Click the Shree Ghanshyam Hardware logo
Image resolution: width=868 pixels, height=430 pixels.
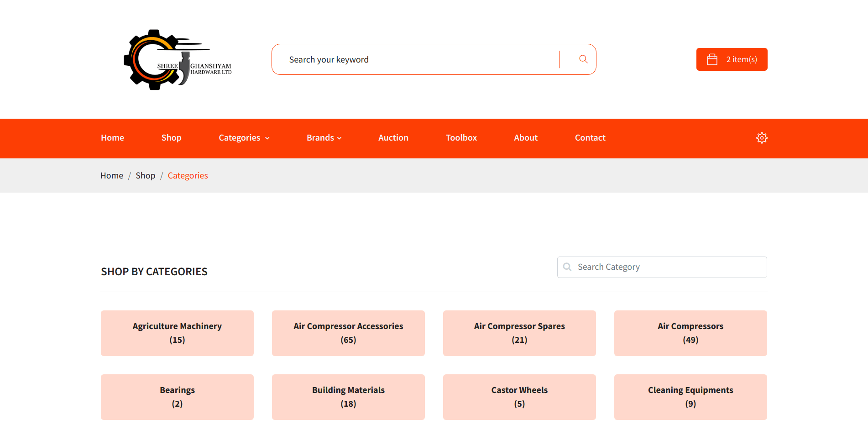tap(178, 59)
